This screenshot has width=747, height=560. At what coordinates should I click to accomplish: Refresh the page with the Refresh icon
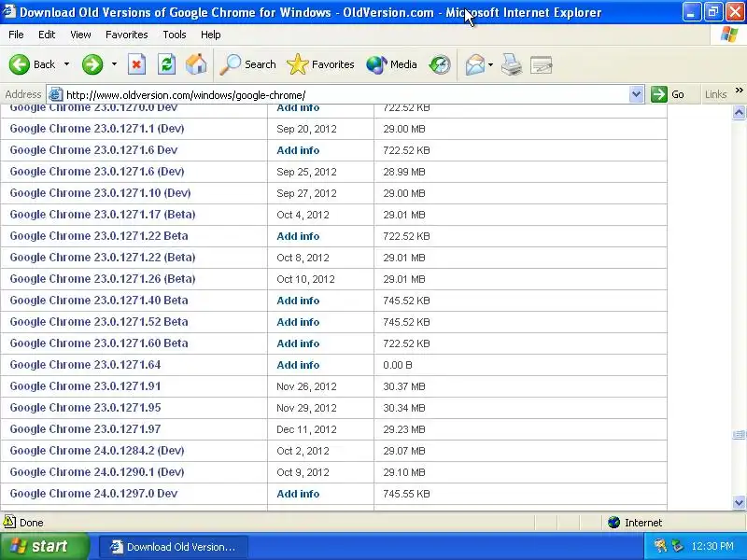click(167, 64)
